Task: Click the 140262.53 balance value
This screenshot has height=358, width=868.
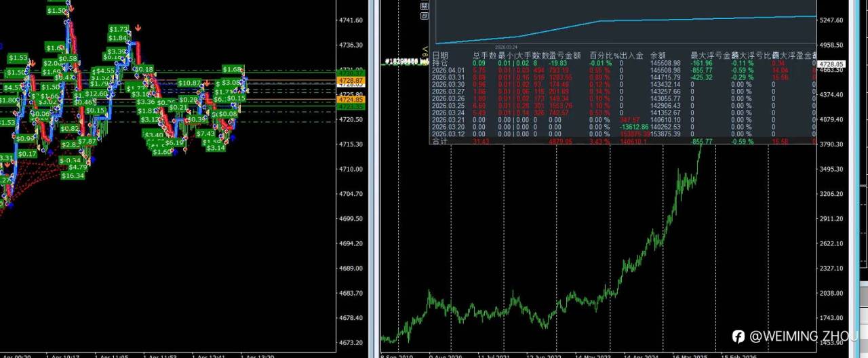Action: (x=665, y=127)
